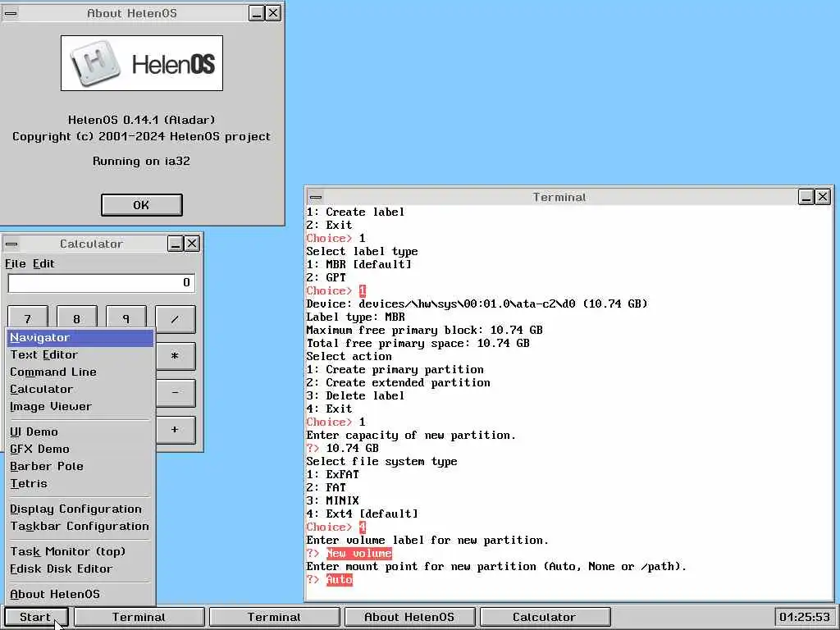Open Image Viewer from menu
This screenshot has height=630, width=840.
coord(80,406)
